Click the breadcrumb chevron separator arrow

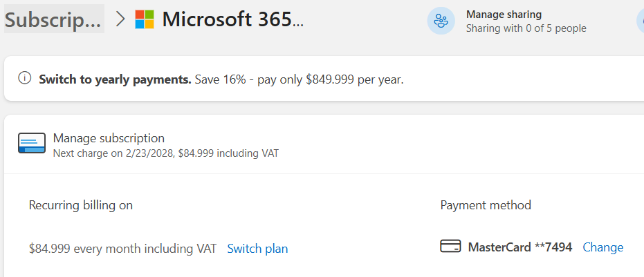[x=120, y=19]
